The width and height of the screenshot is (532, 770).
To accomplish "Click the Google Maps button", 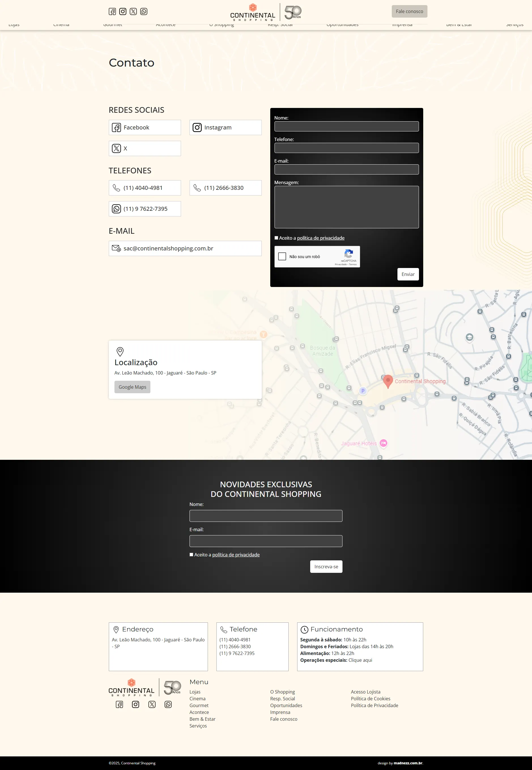I will pyautogui.click(x=132, y=387).
